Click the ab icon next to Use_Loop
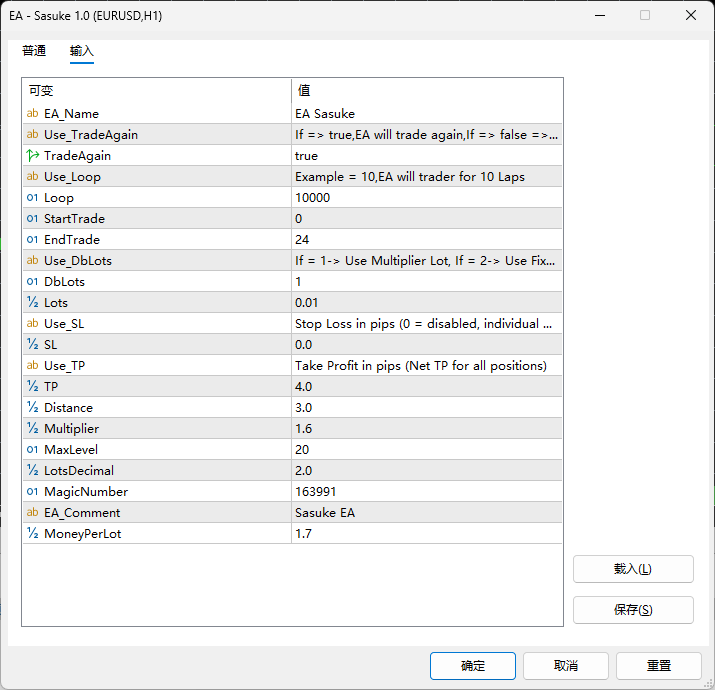This screenshot has width=715, height=690. (x=32, y=176)
